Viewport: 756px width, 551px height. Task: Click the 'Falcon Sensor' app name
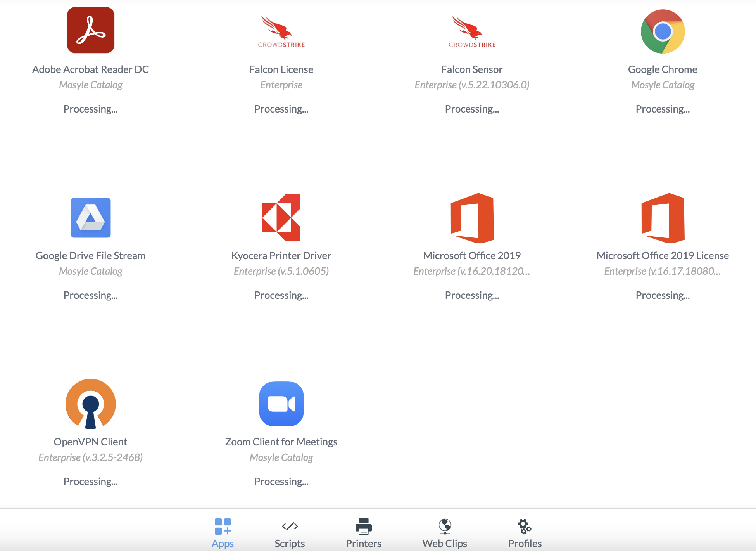point(472,69)
